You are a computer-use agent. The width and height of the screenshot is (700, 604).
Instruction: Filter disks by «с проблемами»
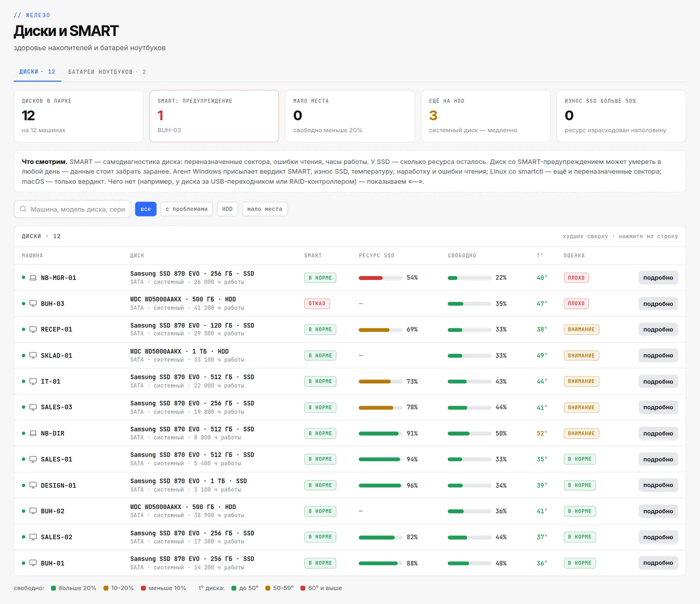(x=186, y=209)
